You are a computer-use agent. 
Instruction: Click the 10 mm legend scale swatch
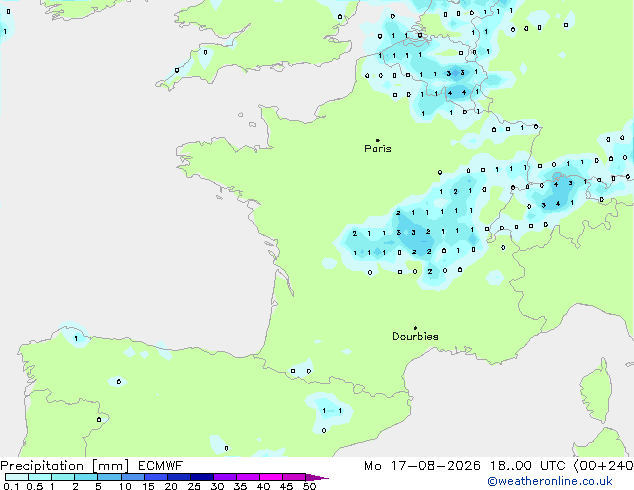point(133,477)
